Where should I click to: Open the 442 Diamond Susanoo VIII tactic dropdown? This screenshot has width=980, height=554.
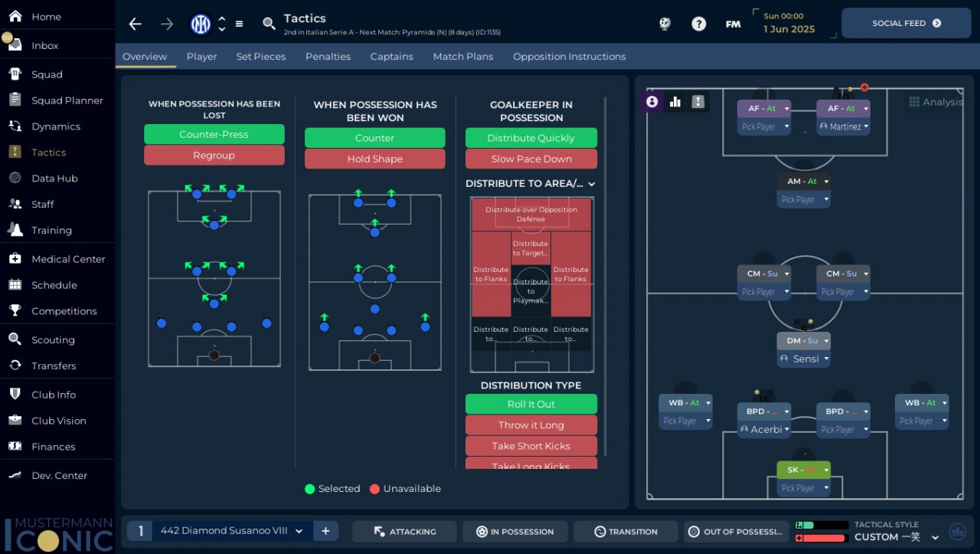pos(232,531)
